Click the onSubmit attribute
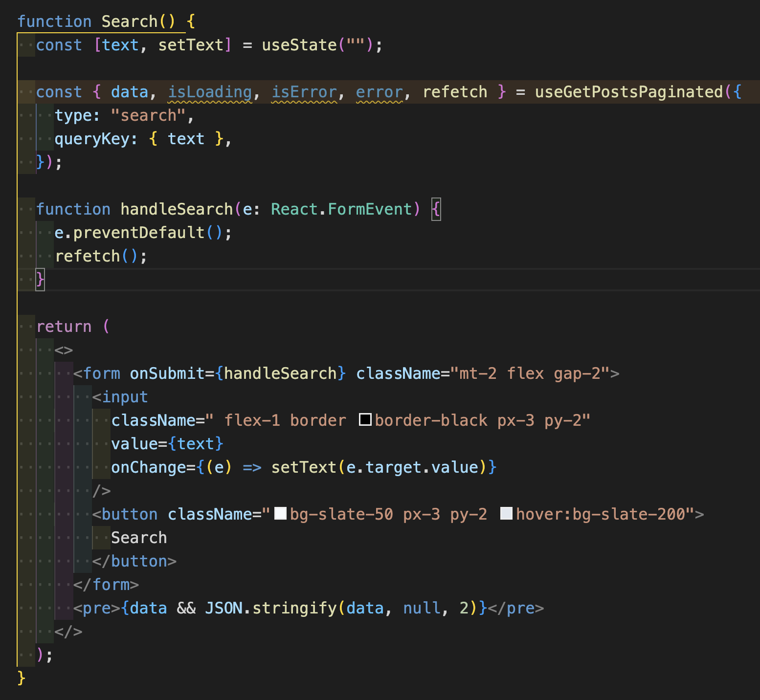760x700 pixels. click(x=167, y=373)
